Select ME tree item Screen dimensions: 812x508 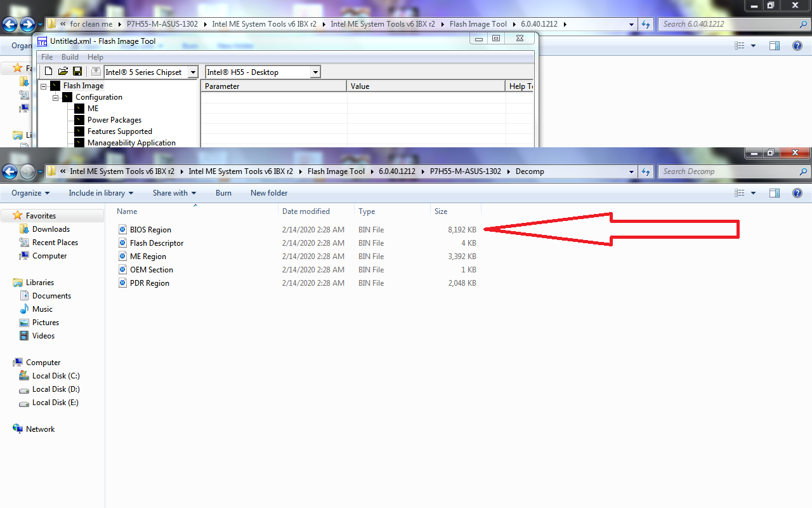(x=93, y=109)
